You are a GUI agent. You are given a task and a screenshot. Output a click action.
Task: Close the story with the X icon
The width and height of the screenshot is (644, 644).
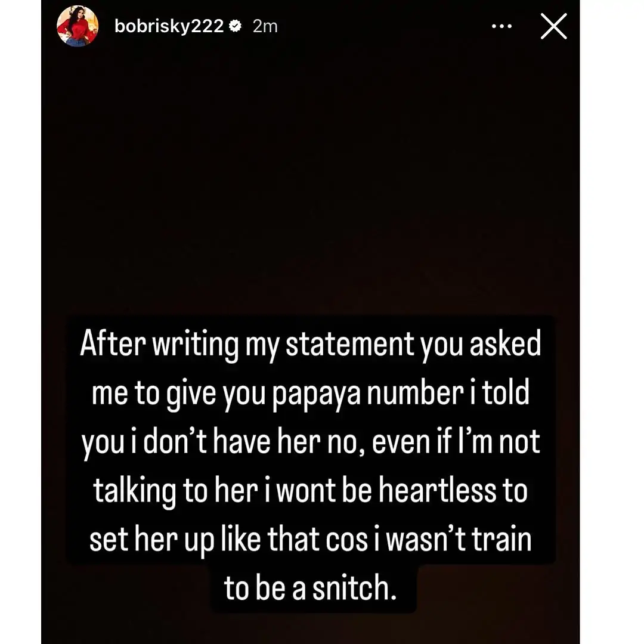tap(553, 26)
